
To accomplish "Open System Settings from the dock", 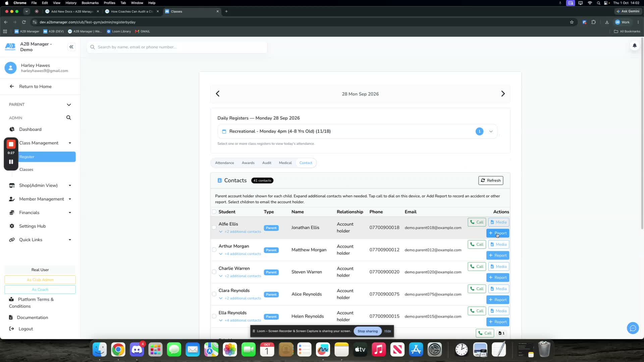I will pyautogui.click(x=435, y=350).
